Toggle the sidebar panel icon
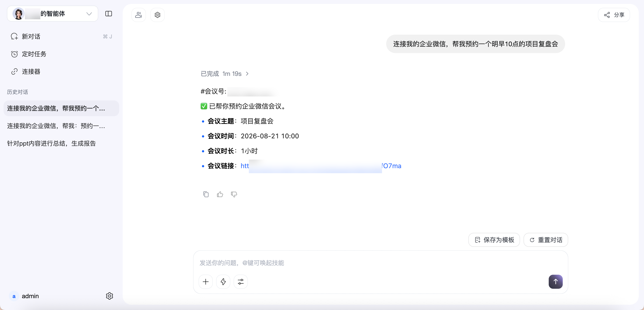 [x=108, y=14]
